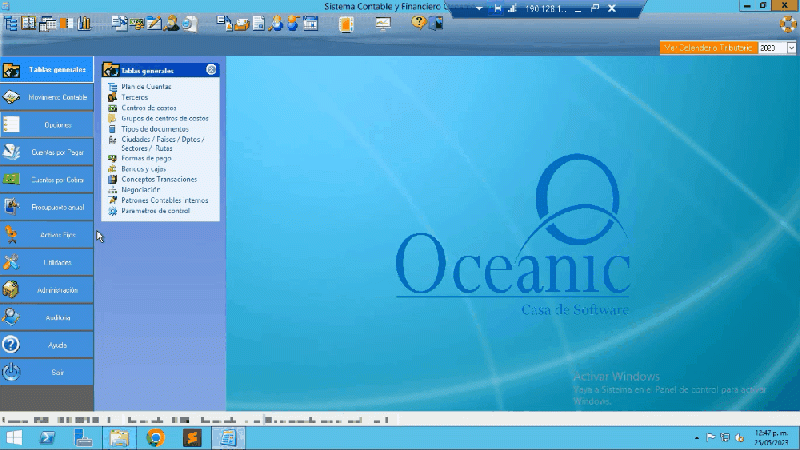Open the Ayuda help section

pyautogui.click(x=47, y=345)
